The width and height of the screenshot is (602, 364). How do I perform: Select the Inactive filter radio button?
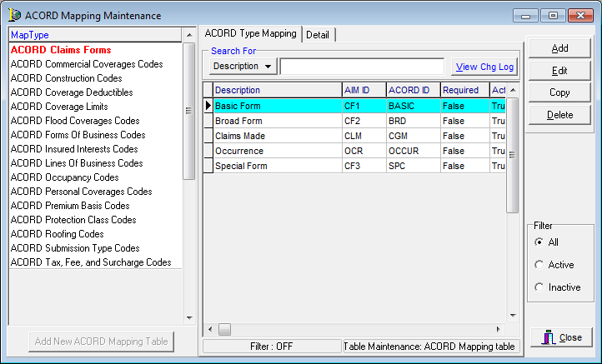539,287
